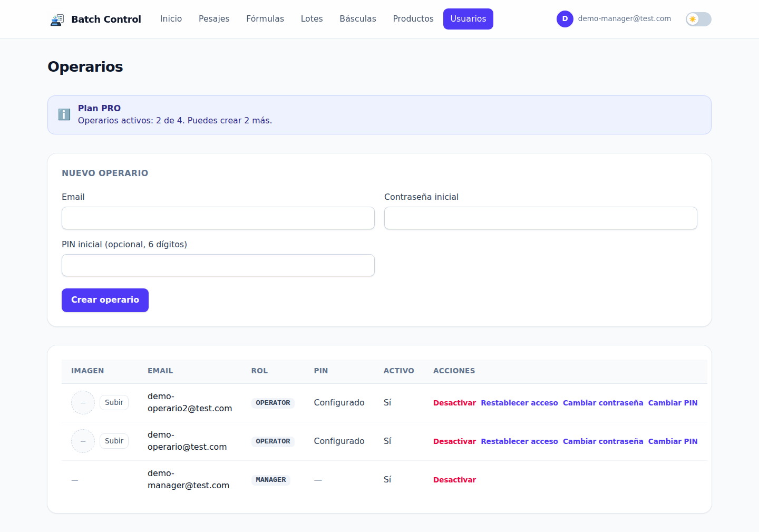Click avatar placeholder for demo-operario2@test.com
This screenshot has width=759, height=532.
[x=83, y=403]
